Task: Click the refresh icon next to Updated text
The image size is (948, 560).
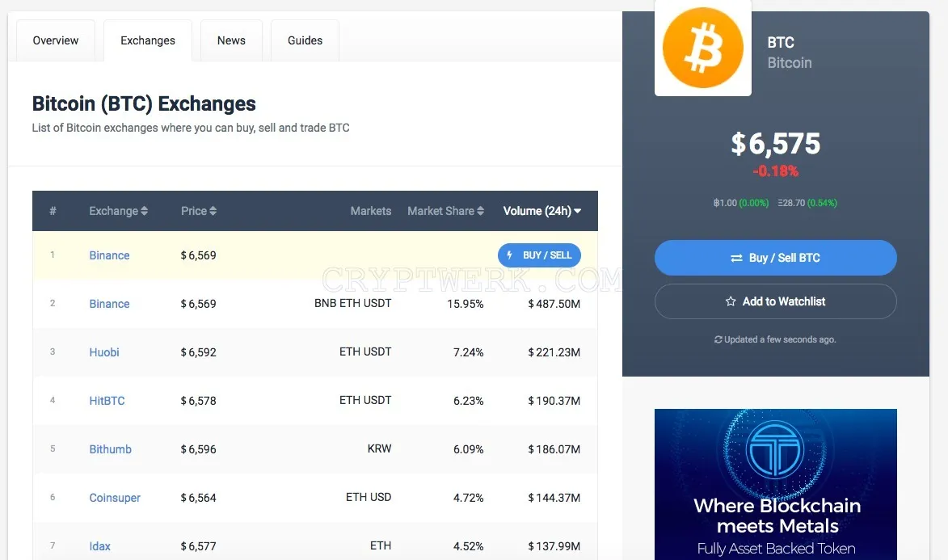Action: click(718, 339)
